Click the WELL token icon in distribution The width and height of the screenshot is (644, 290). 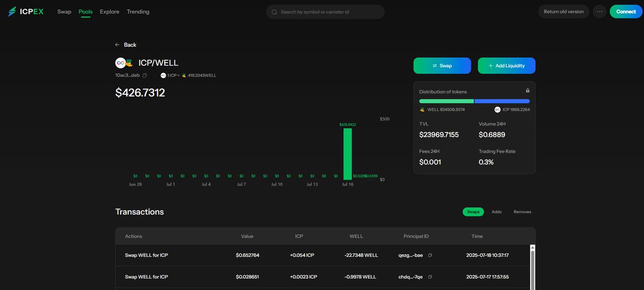coord(422,109)
